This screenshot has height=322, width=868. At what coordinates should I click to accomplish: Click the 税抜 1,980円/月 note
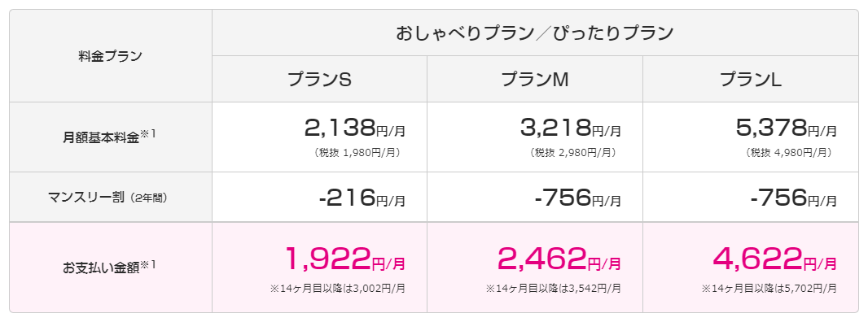click(x=357, y=153)
